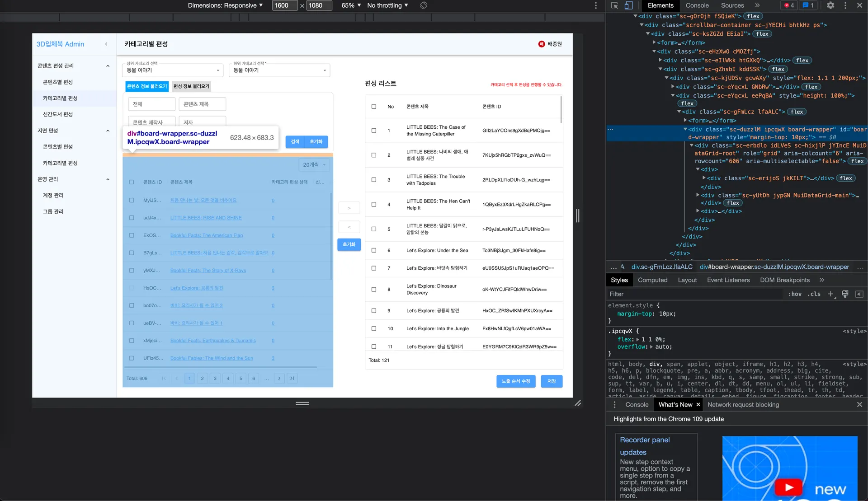The width and height of the screenshot is (868, 501).
Task: Open the LITTLE BEES: RISE AND SHINE link
Action: tap(206, 218)
